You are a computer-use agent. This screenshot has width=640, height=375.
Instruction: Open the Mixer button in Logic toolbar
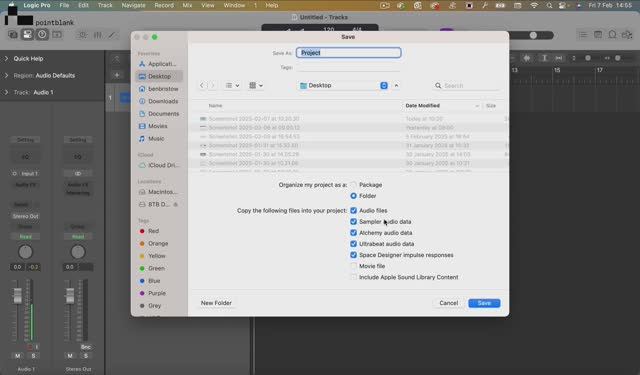click(98, 35)
